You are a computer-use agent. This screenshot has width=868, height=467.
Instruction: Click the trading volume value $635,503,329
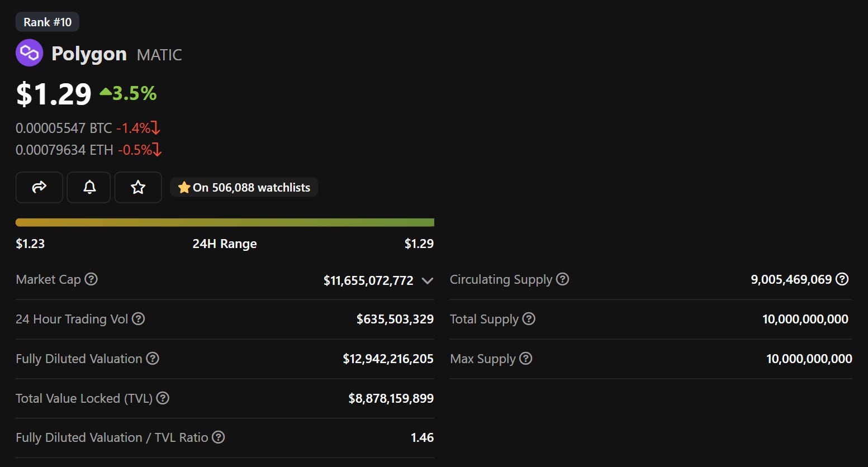[x=395, y=319]
